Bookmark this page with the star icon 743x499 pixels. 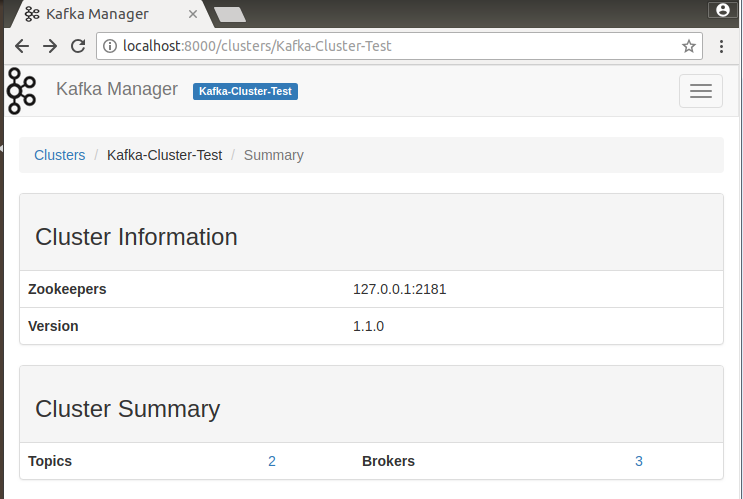[x=689, y=46]
